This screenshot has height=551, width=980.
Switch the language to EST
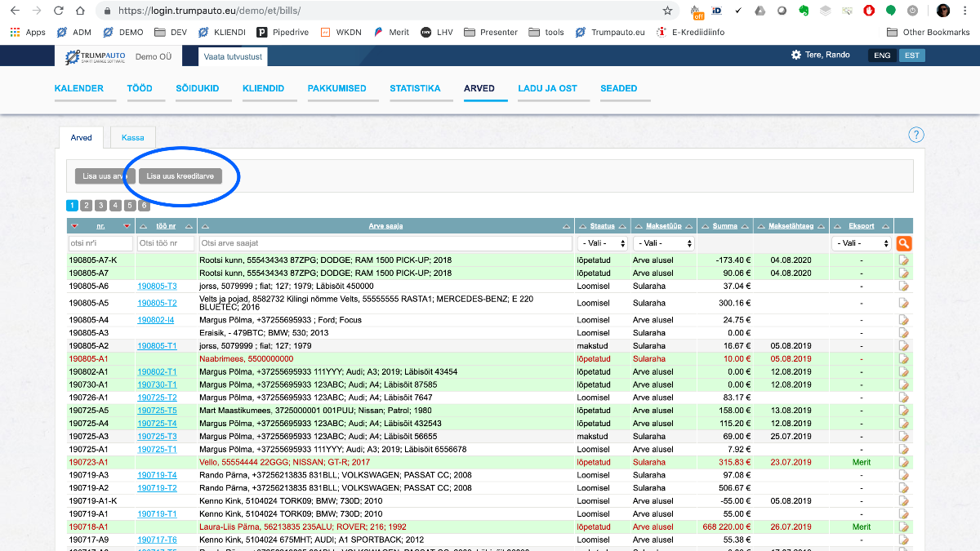point(911,56)
